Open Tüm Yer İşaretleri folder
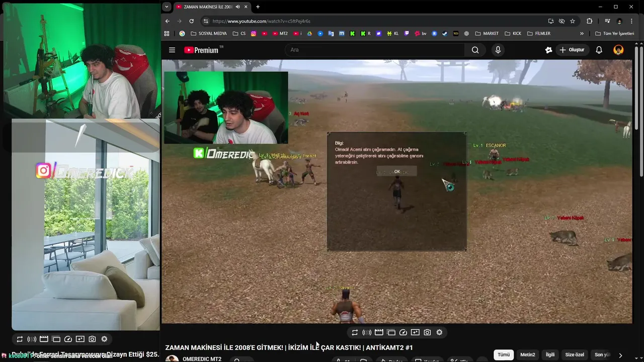 pyautogui.click(x=615, y=34)
